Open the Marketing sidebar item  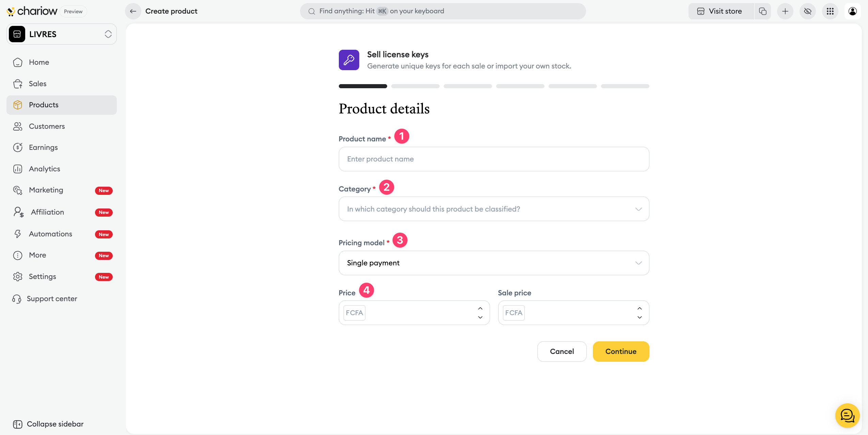pyautogui.click(x=46, y=190)
